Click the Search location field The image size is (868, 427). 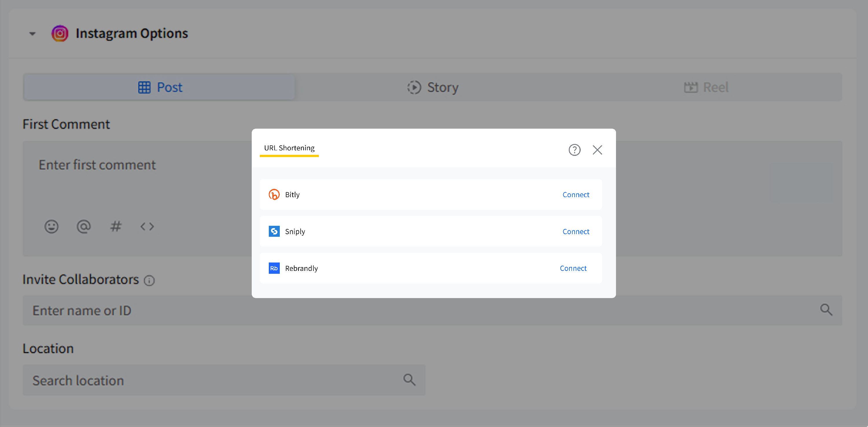coord(216,380)
